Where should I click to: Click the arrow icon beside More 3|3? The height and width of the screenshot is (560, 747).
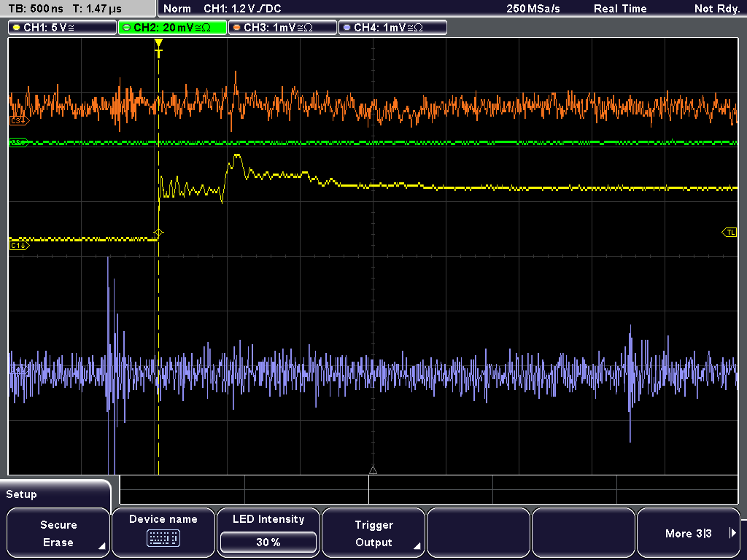[x=732, y=533]
